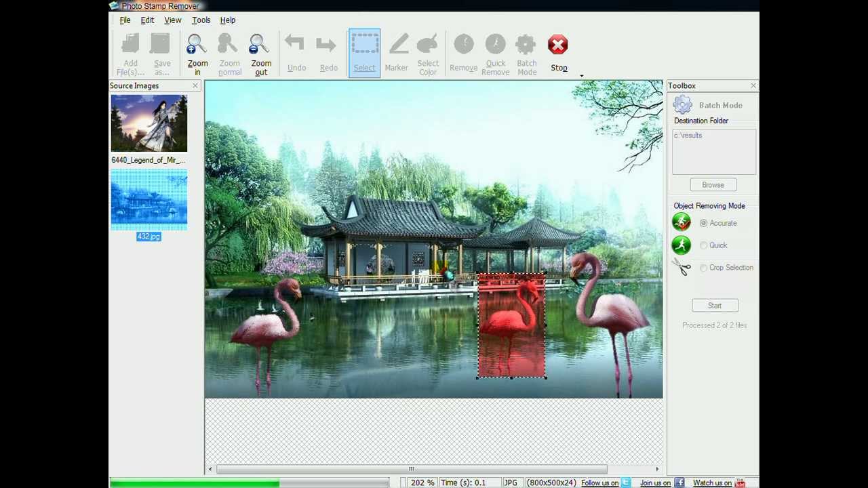The width and height of the screenshot is (868, 488).
Task: Click the Batch Mode gear in Toolbox
Action: click(x=683, y=105)
